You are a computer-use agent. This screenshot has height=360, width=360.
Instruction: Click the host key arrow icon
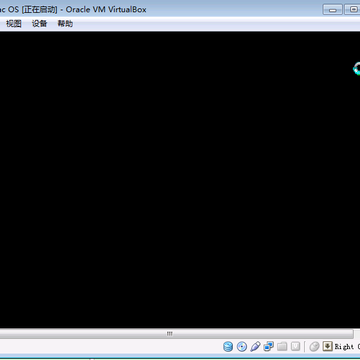tap(328, 347)
